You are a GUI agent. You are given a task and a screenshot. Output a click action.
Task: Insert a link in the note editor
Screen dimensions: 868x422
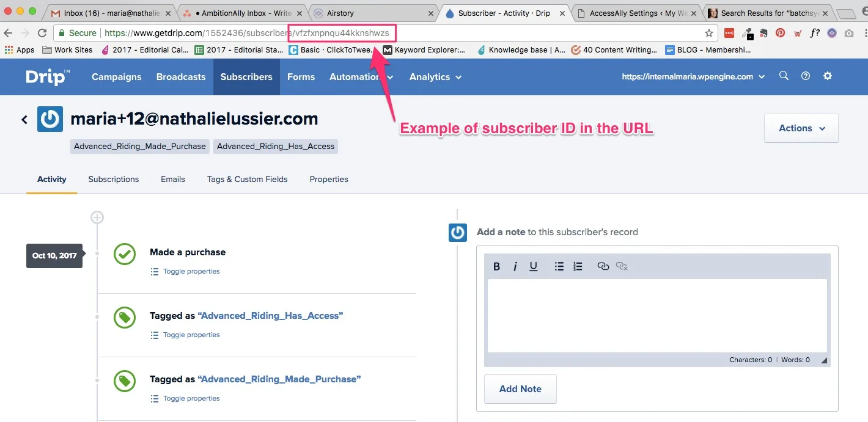click(x=603, y=266)
